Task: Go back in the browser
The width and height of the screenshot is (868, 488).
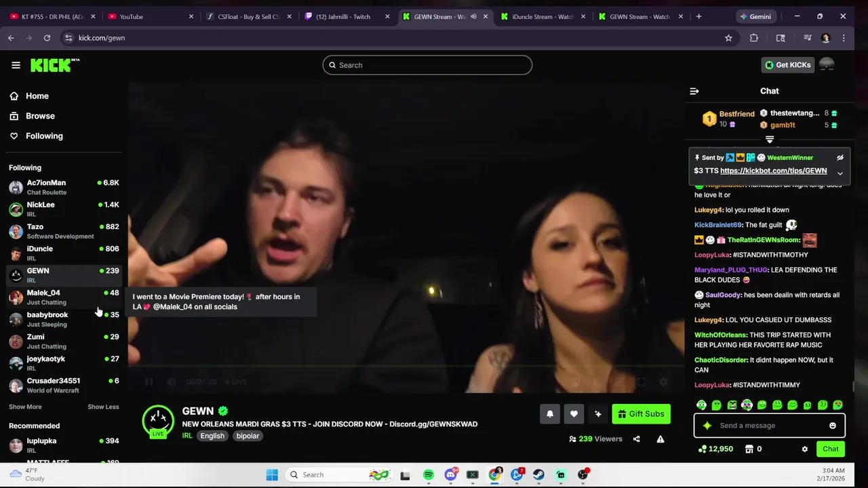Action: [x=11, y=38]
